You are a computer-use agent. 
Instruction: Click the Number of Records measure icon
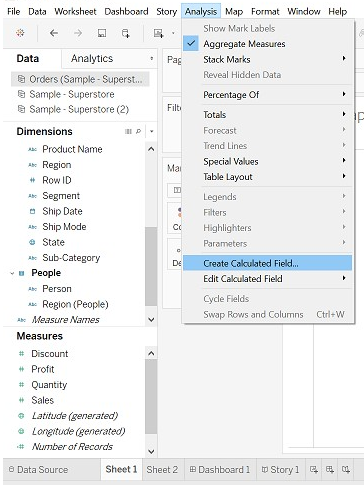pos(21,447)
